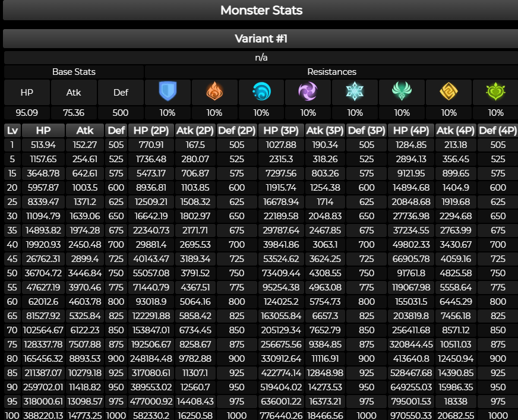Click HP value 388220.13
Viewport: 518px width, 420px height.
[x=43, y=415]
